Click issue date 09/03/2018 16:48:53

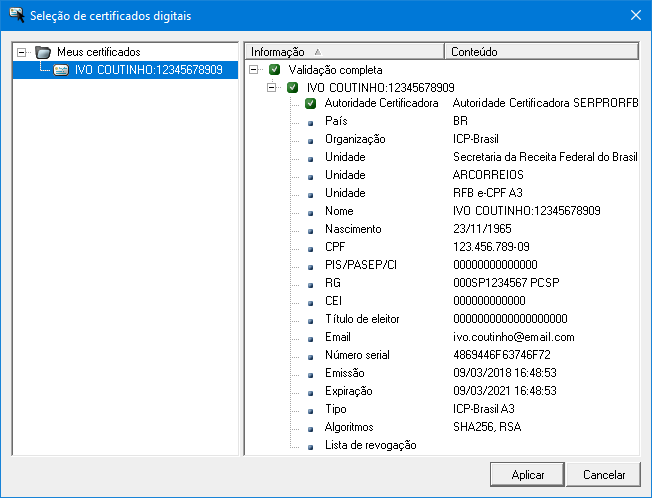pyautogui.click(x=505, y=373)
